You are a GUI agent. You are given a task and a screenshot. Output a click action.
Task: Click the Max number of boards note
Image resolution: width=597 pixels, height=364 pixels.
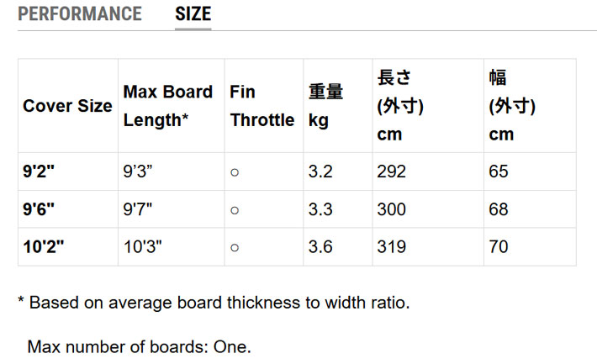(140, 346)
